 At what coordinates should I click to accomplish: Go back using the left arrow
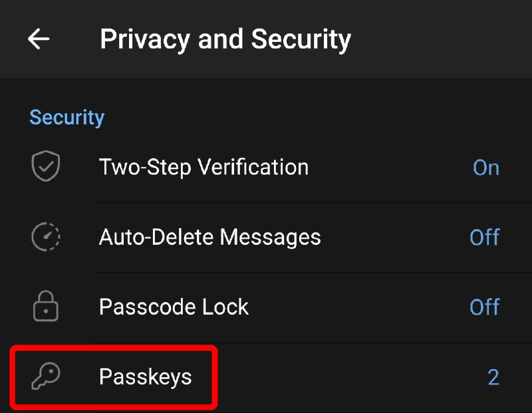[x=39, y=39]
